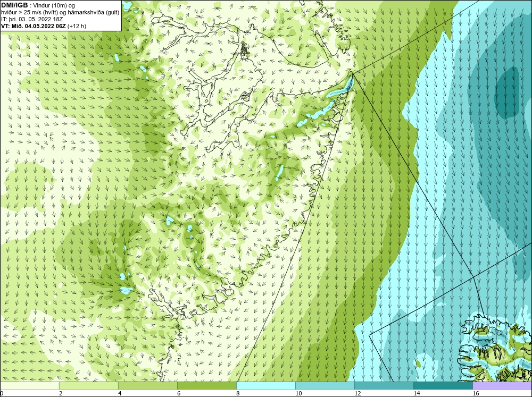Click the '(+12 h)' forecast offset text

77,26
